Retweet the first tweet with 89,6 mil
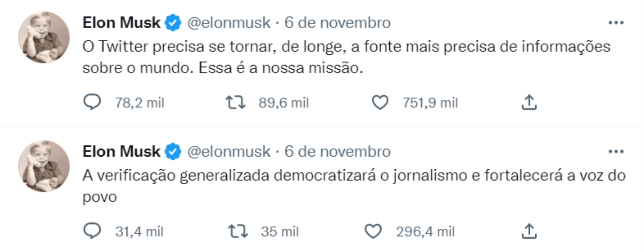The image size is (644, 252). pos(235,102)
